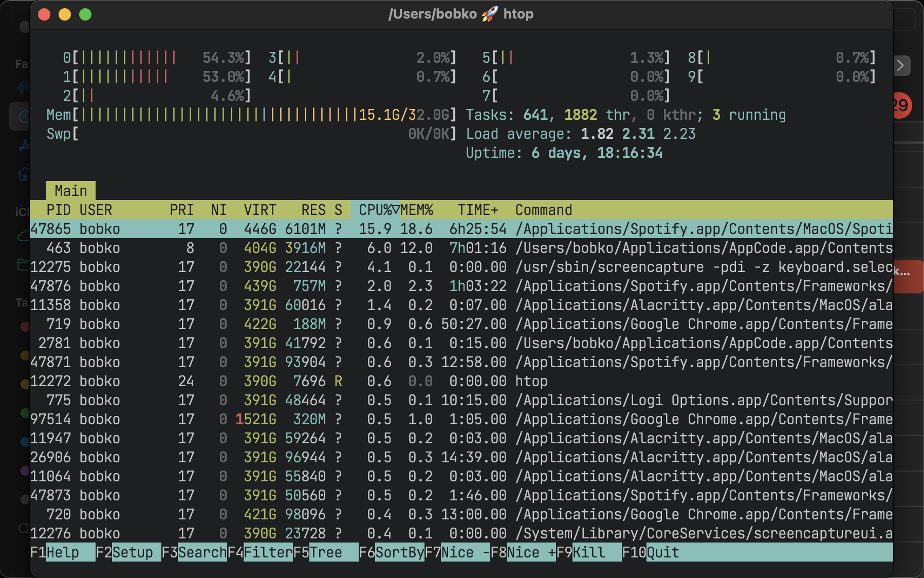This screenshot has width=924, height=578.
Task: Click the F1 Help function key
Action: click(x=63, y=552)
